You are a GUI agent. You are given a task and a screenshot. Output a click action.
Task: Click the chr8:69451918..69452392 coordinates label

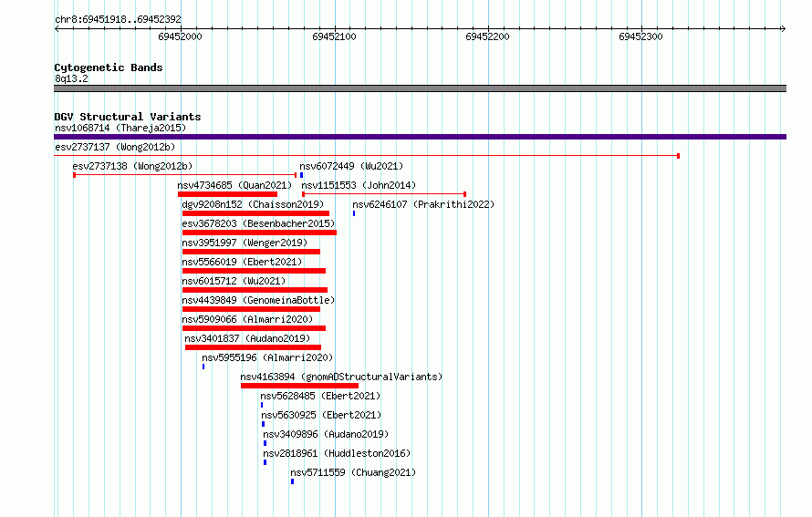click(x=118, y=19)
